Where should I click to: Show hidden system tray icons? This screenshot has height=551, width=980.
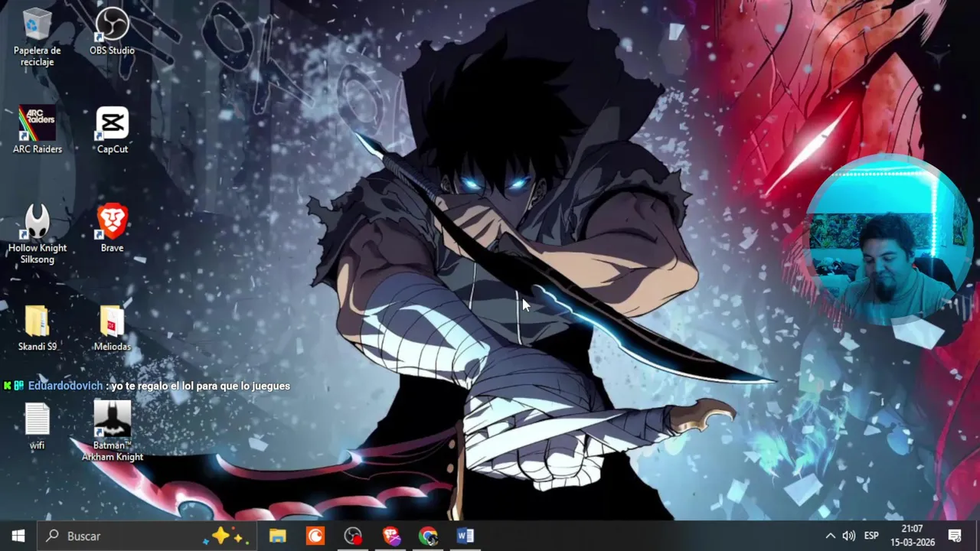(x=830, y=536)
